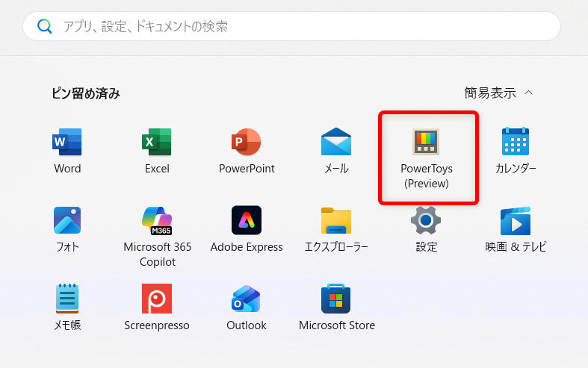
Task: Open エクスプローラー file explorer
Action: click(336, 229)
